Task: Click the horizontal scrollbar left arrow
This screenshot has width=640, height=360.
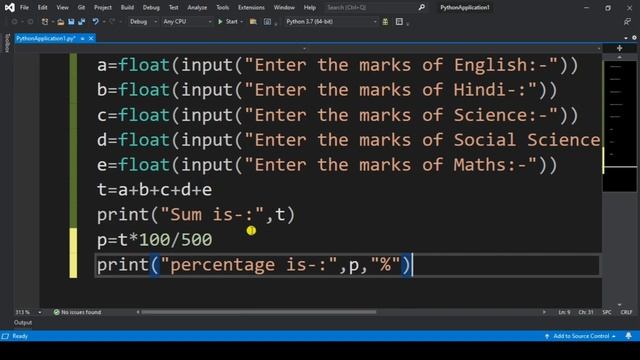Action: click(x=138, y=312)
